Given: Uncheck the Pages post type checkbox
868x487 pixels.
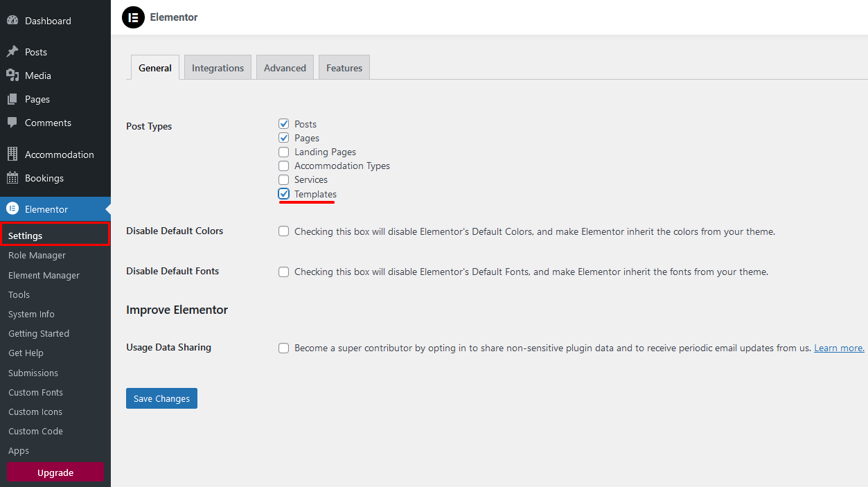Looking at the screenshot, I should [284, 138].
